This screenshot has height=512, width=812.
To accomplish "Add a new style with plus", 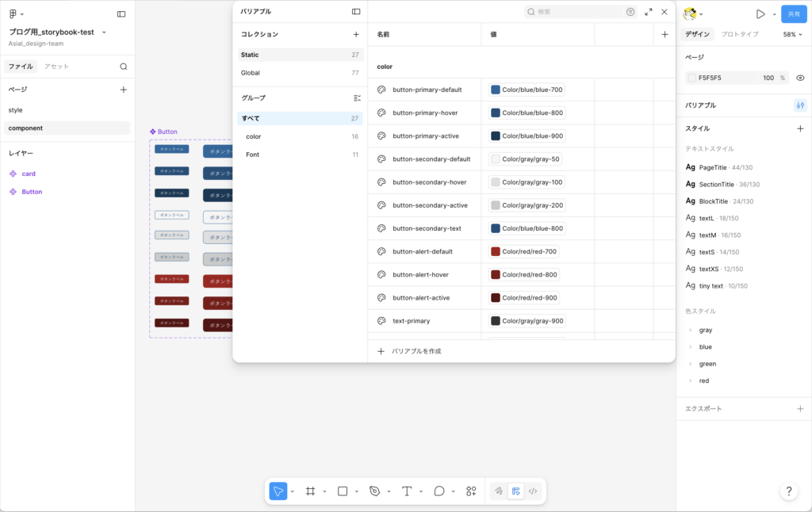I will click(x=800, y=128).
